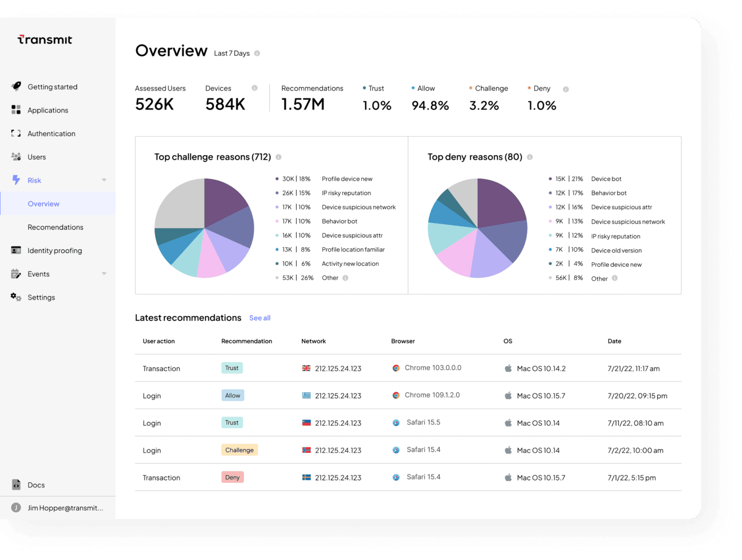Click the info icon next to Other deny reason
This screenshot has height=560, width=742.
614,279
